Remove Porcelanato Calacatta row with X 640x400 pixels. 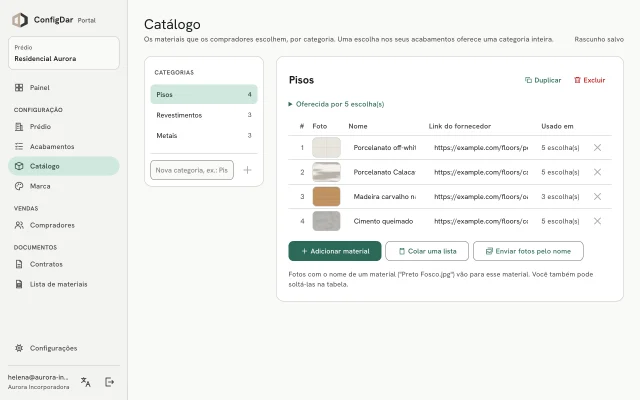click(597, 172)
